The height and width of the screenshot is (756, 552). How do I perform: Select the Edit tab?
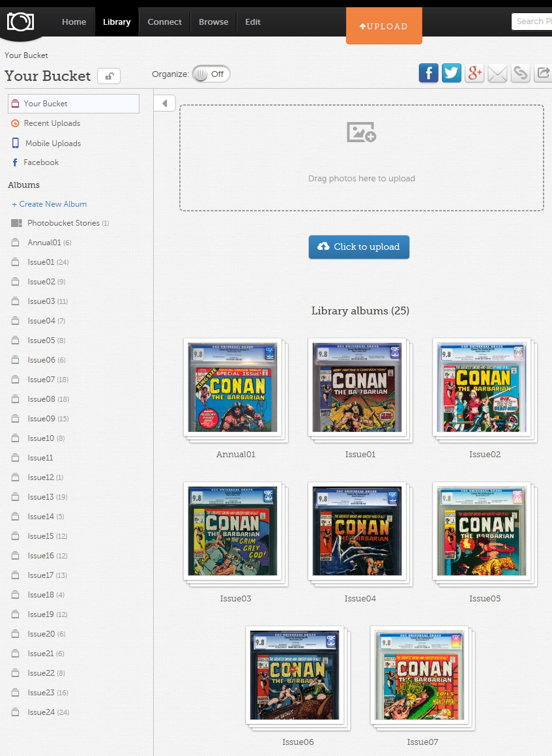click(x=252, y=22)
